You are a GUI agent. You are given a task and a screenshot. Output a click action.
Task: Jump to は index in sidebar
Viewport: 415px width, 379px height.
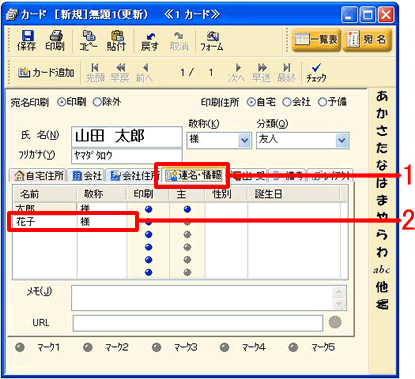pos(382,183)
